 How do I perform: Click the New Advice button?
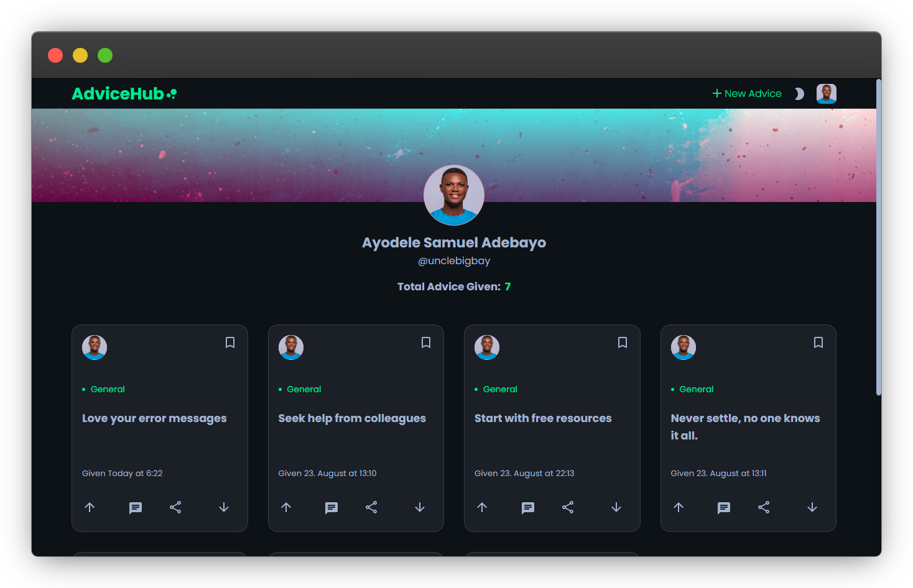click(747, 93)
